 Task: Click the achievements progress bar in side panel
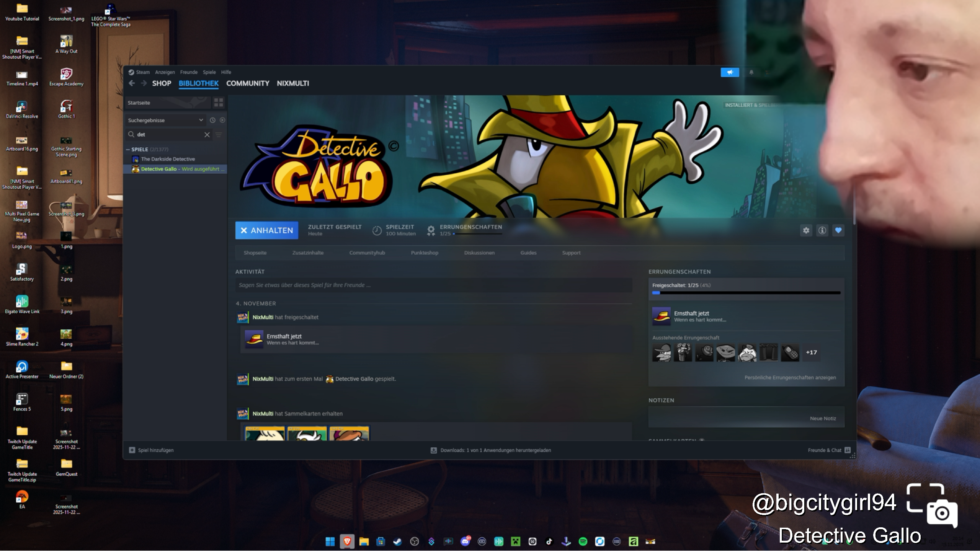(x=746, y=293)
